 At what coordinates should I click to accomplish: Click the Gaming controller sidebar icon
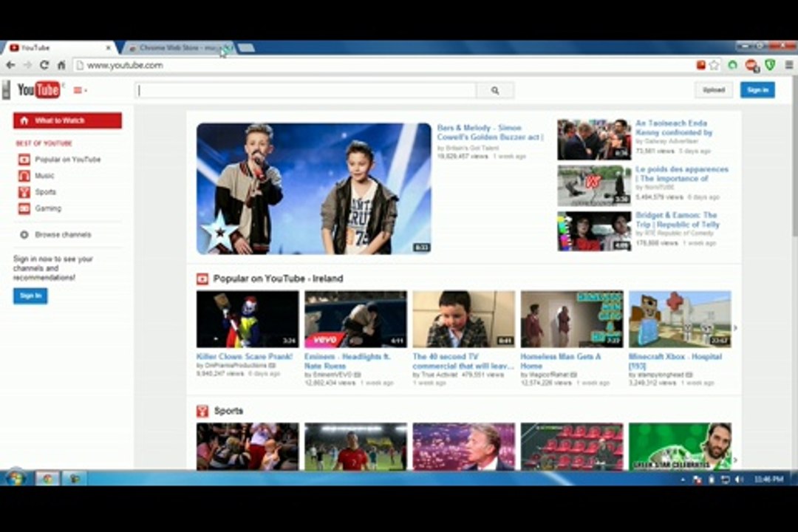(24, 208)
